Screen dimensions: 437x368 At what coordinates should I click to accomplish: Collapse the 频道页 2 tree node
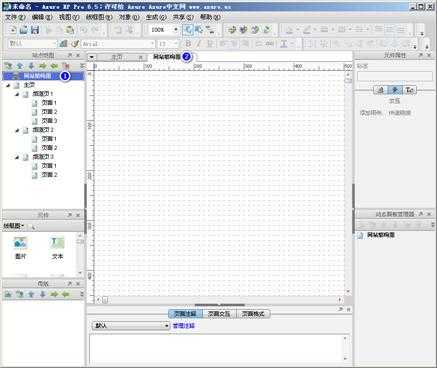(x=17, y=130)
